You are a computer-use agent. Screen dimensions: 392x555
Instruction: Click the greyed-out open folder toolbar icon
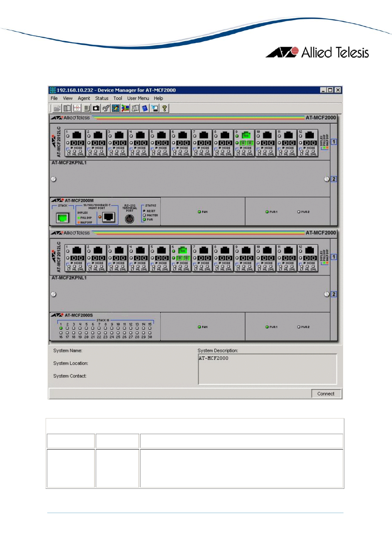[57, 108]
